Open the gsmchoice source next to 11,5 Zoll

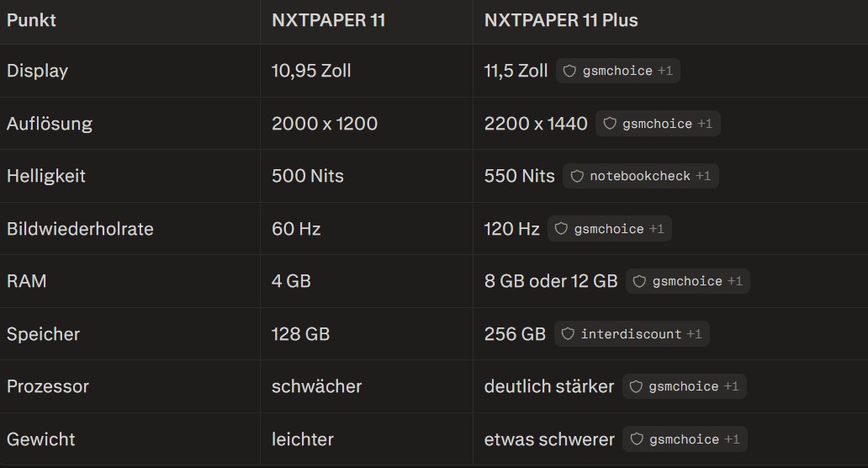pyautogui.click(x=617, y=71)
